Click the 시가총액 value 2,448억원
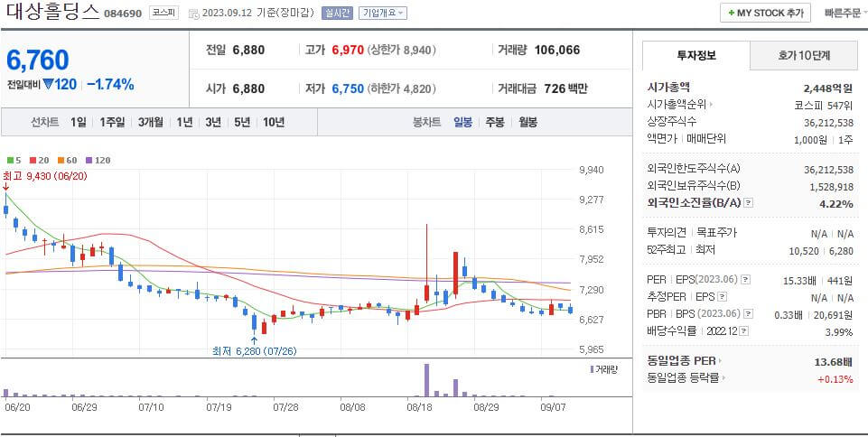 (x=828, y=88)
